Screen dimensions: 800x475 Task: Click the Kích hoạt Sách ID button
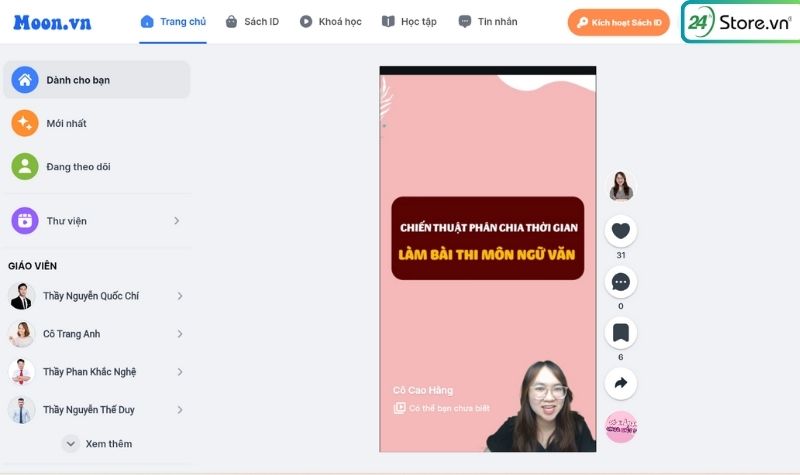(x=618, y=22)
